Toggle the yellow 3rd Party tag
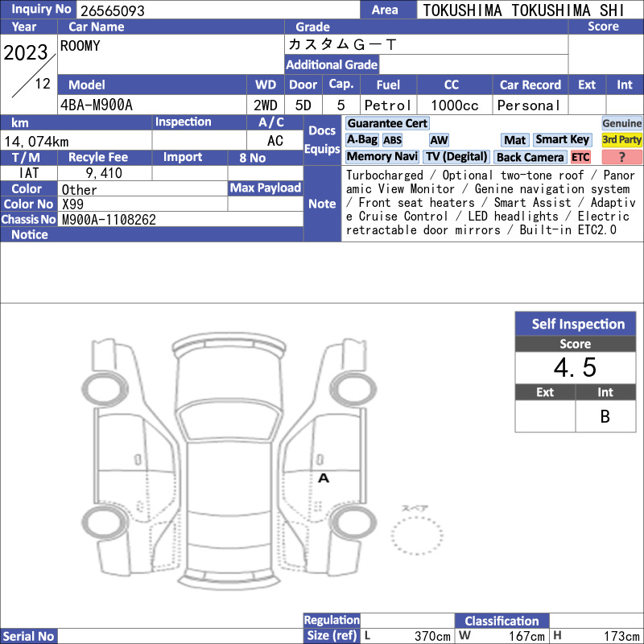 [x=621, y=139]
